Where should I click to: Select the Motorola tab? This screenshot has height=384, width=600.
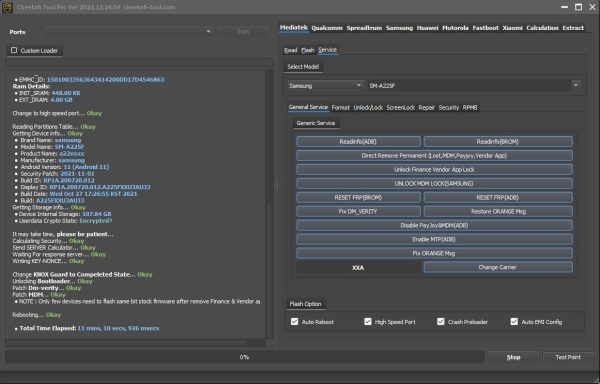pos(455,28)
